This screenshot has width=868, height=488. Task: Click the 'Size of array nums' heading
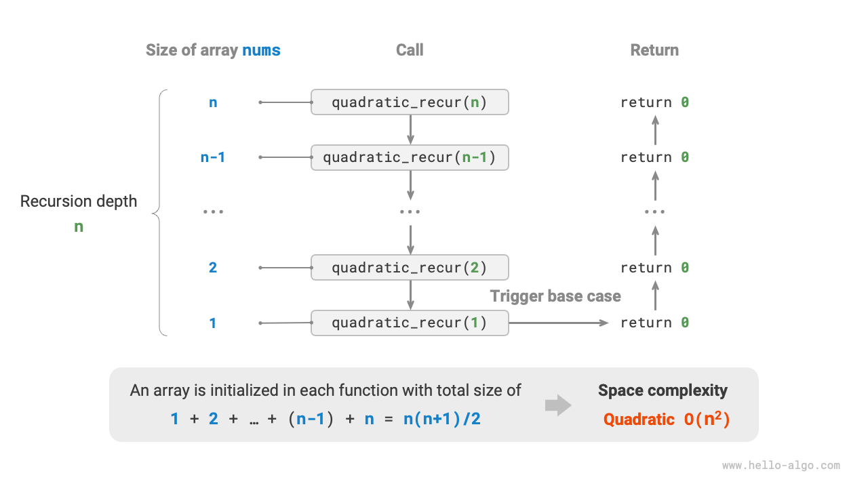(213, 50)
